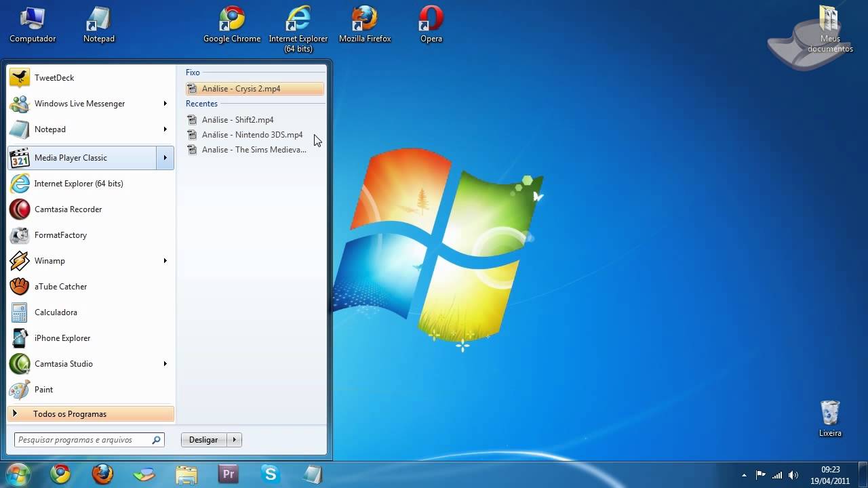868x488 pixels.
Task: Launch the Mozilla Firefox desktop shortcut
Action: 365,25
